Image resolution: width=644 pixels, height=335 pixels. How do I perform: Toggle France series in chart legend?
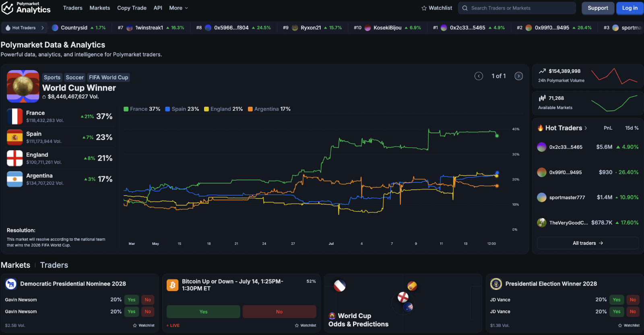coord(142,109)
